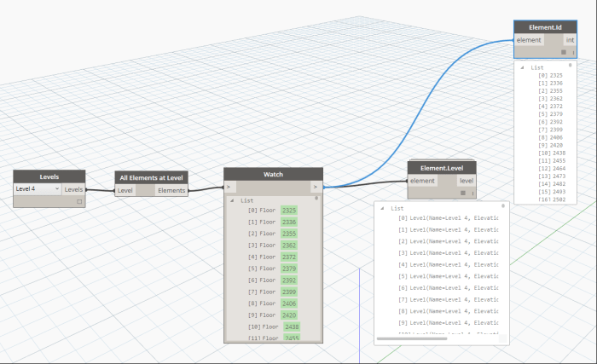Viewport: 597px width, 364px height.
Task: Click the Levels output port
Action: 74,189
